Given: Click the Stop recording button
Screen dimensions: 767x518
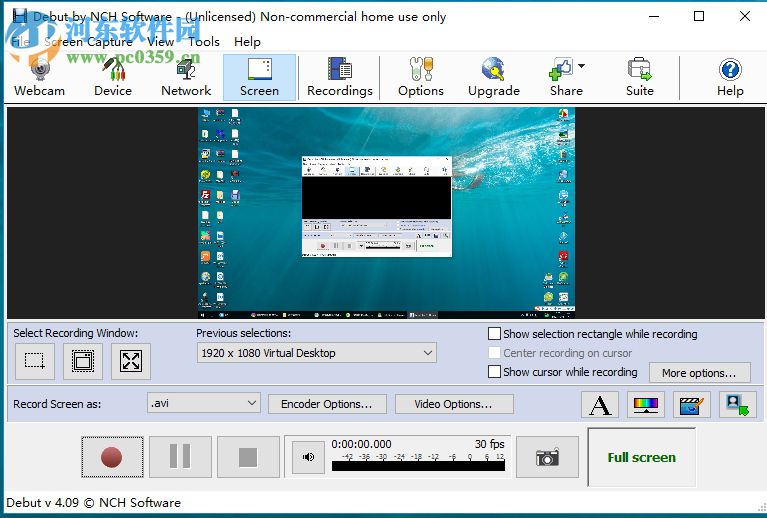Looking at the screenshot, I should [248, 457].
